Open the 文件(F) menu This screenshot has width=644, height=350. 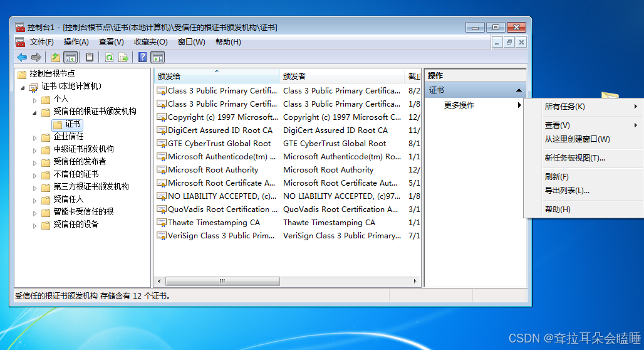pos(41,42)
